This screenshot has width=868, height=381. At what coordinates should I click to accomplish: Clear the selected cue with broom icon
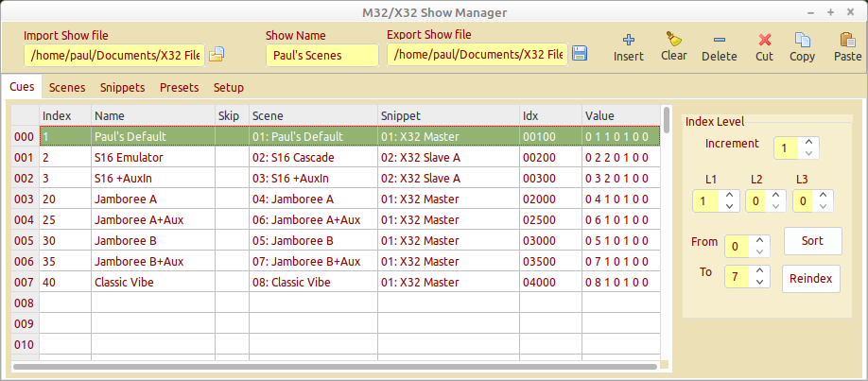pyautogui.click(x=674, y=47)
